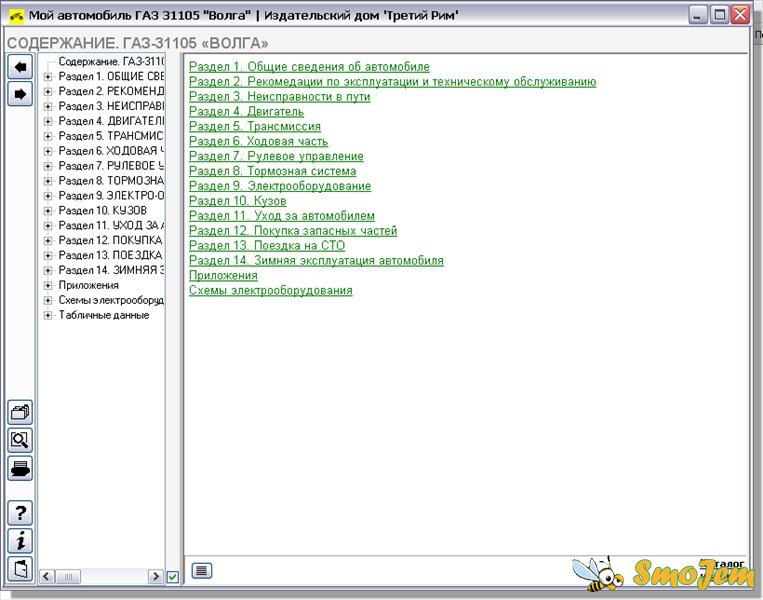763x600 pixels.
Task: Expand Раздел 9 ЭЛЕКТРО tree node
Action: (x=48, y=196)
